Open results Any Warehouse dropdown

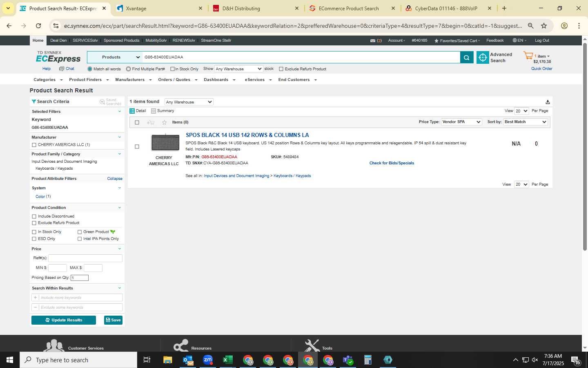pos(189,102)
